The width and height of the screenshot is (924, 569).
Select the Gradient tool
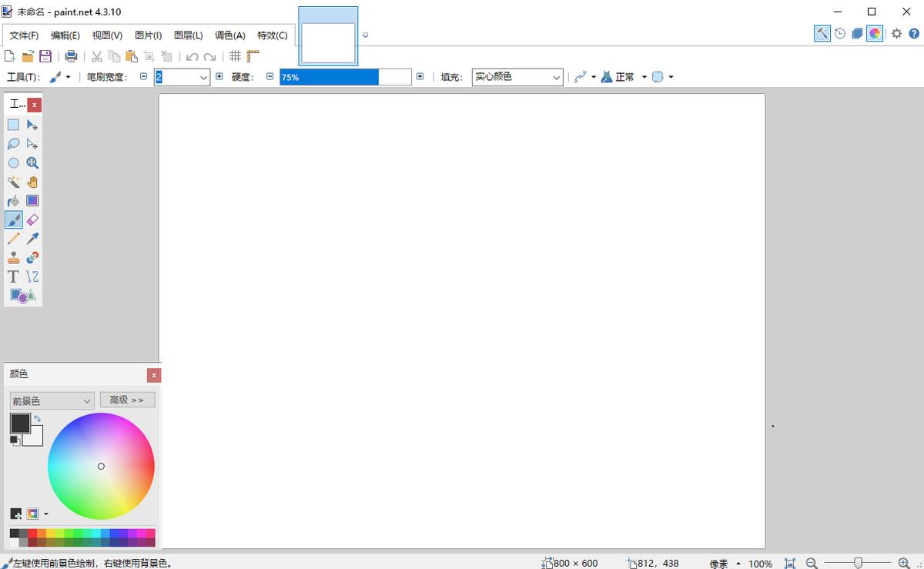(x=32, y=201)
